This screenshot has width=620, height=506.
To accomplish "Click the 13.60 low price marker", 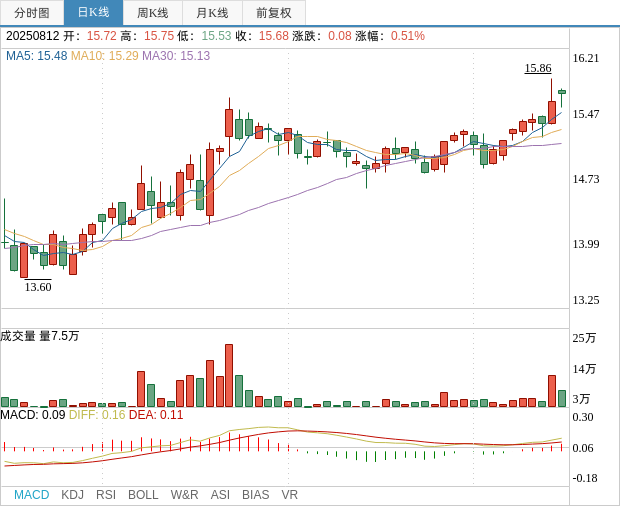I will (x=38, y=287).
